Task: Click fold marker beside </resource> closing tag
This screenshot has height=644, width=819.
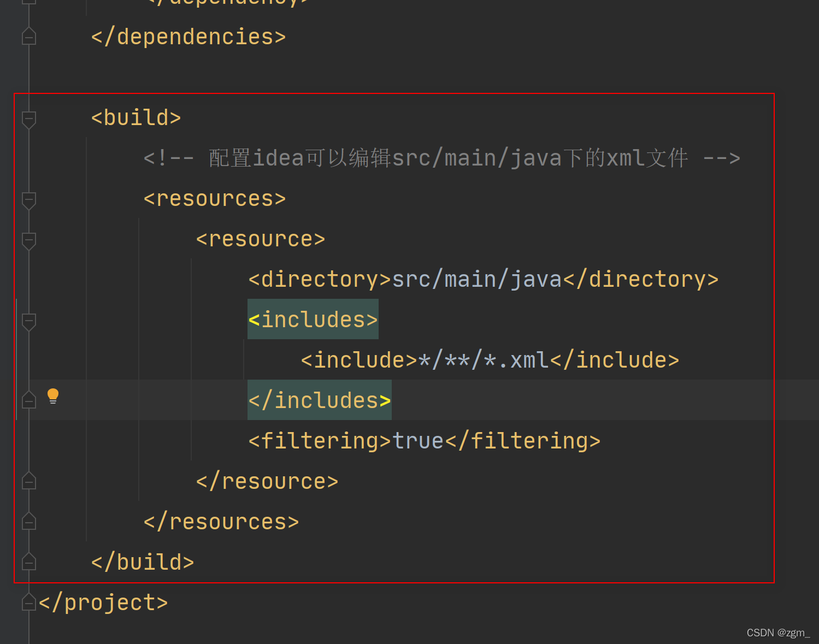Action: click(x=29, y=480)
